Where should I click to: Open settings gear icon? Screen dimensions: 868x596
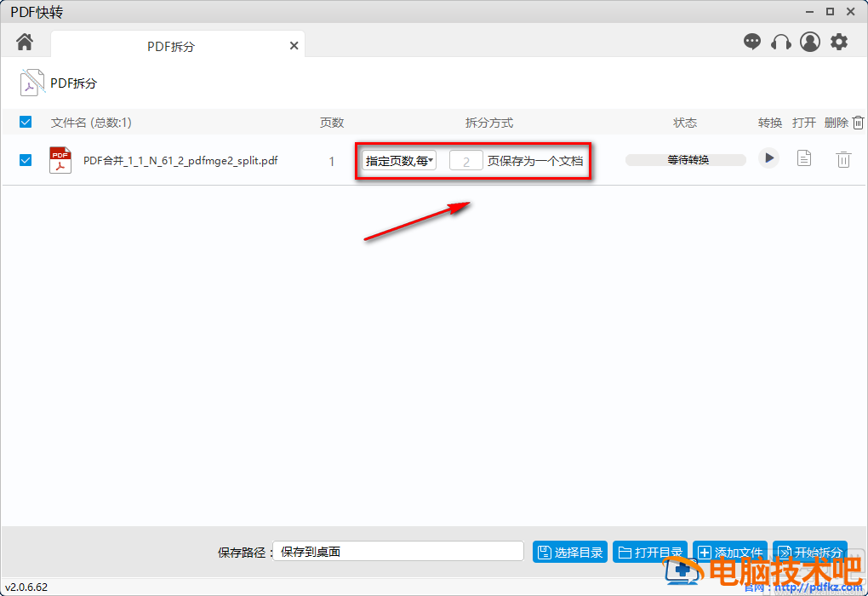pos(839,42)
